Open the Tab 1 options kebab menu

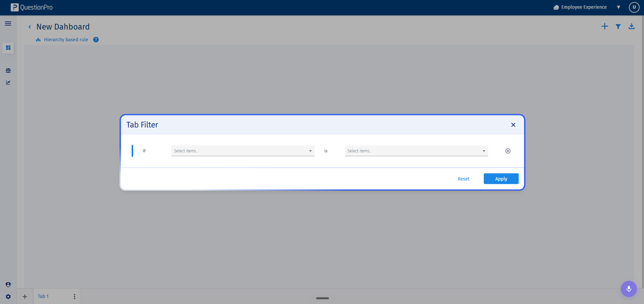(74, 297)
